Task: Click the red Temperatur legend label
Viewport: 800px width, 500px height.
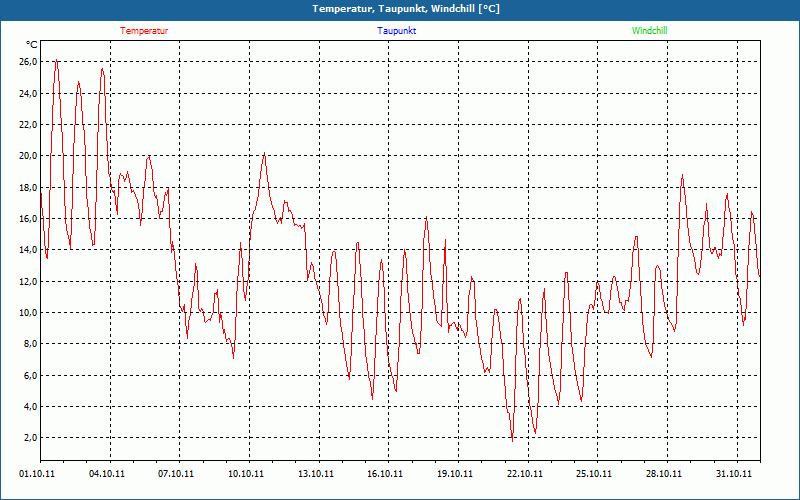Action: [x=144, y=31]
